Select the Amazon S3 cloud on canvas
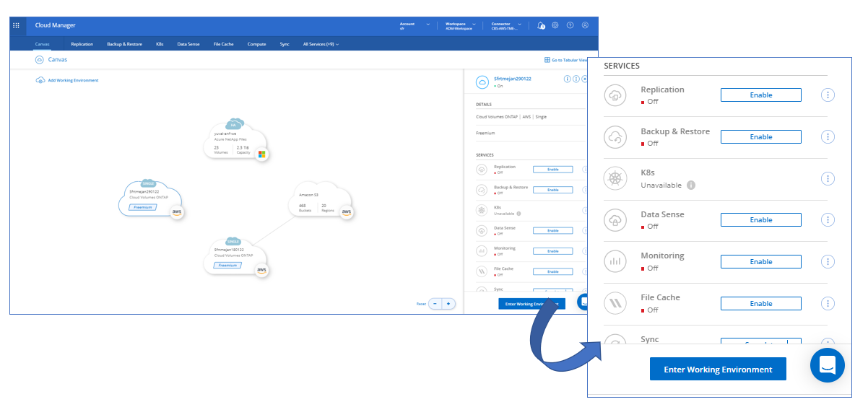The image size is (868, 415). click(x=321, y=200)
